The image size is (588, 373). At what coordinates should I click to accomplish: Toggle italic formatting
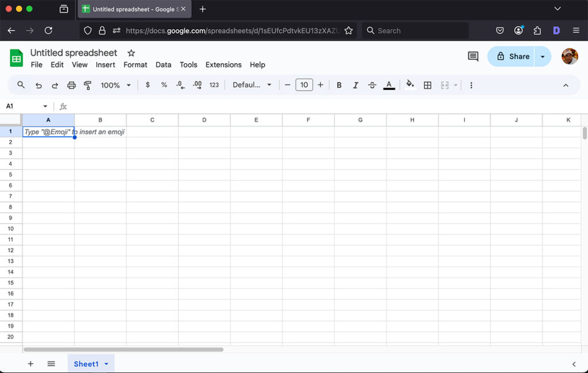point(355,84)
